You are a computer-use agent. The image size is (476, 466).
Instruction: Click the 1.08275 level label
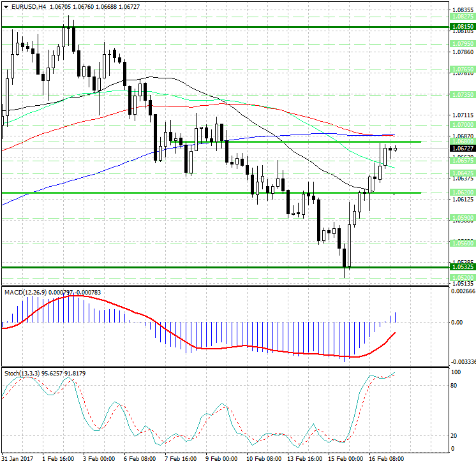pos(463,17)
